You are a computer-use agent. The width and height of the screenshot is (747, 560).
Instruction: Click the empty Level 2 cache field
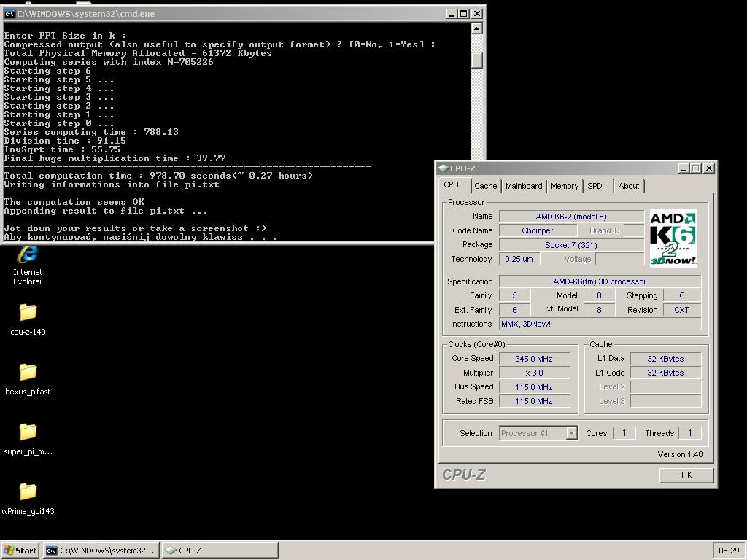665,386
